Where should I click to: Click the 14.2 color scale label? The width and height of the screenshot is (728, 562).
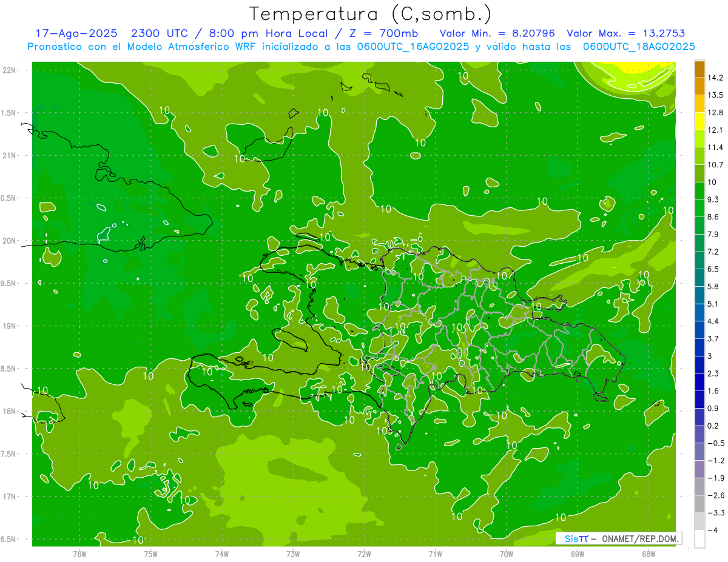[716, 78]
